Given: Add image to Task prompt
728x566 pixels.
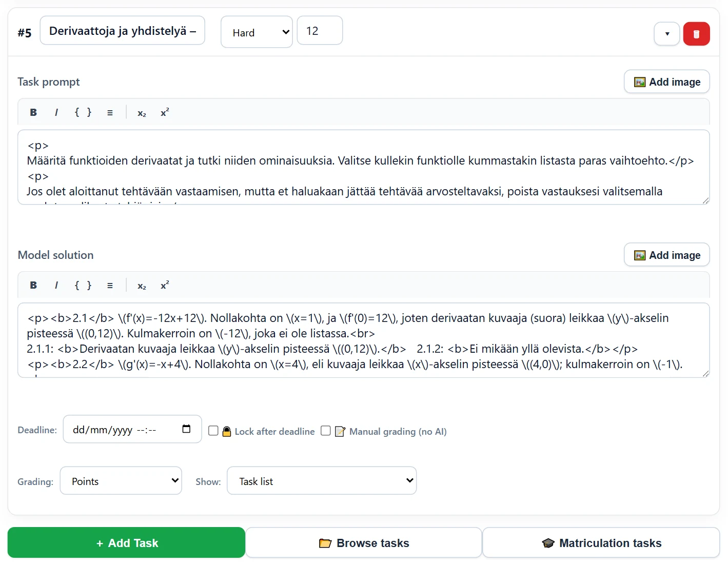Looking at the screenshot, I should pos(667,82).
